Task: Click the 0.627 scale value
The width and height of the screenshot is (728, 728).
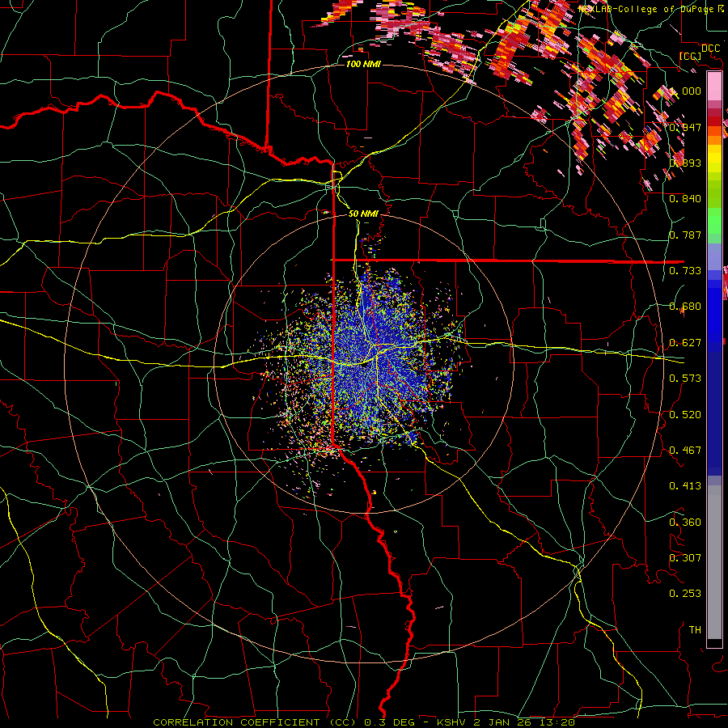Action: click(x=685, y=343)
